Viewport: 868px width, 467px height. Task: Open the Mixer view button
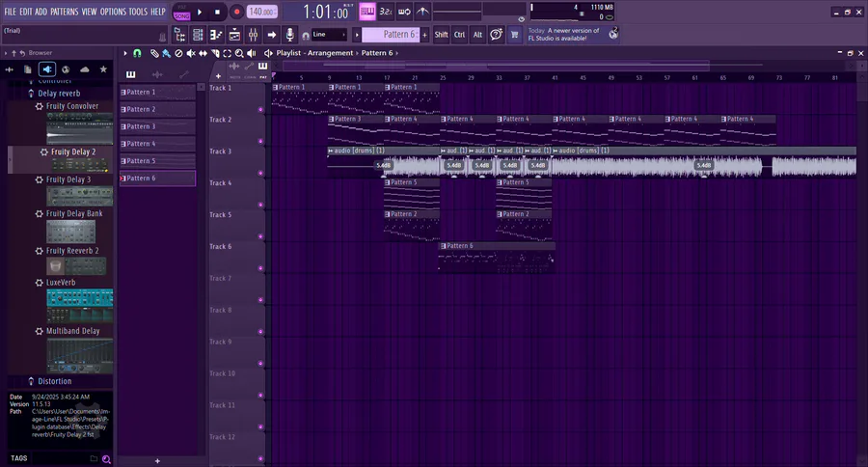[253, 35]
